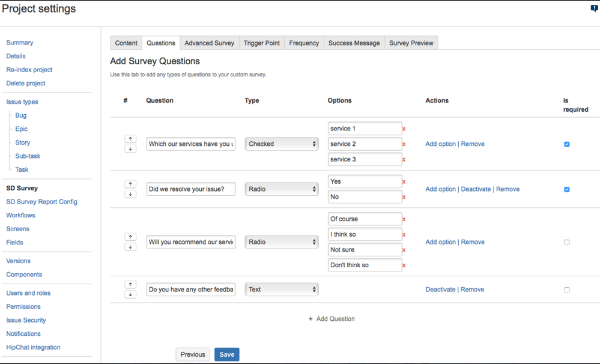
Task: Switch to the Survey Preview tab
Action: pos(411,43)
